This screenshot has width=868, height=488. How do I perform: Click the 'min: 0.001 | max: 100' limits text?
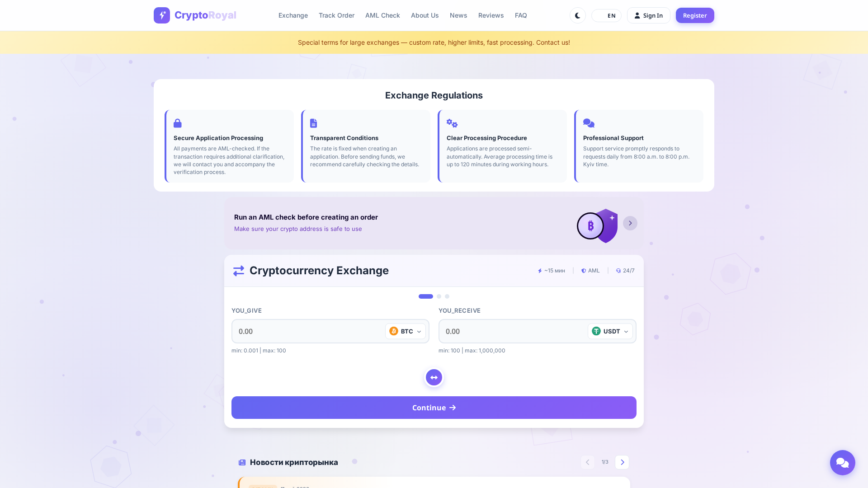pos(259,351)
